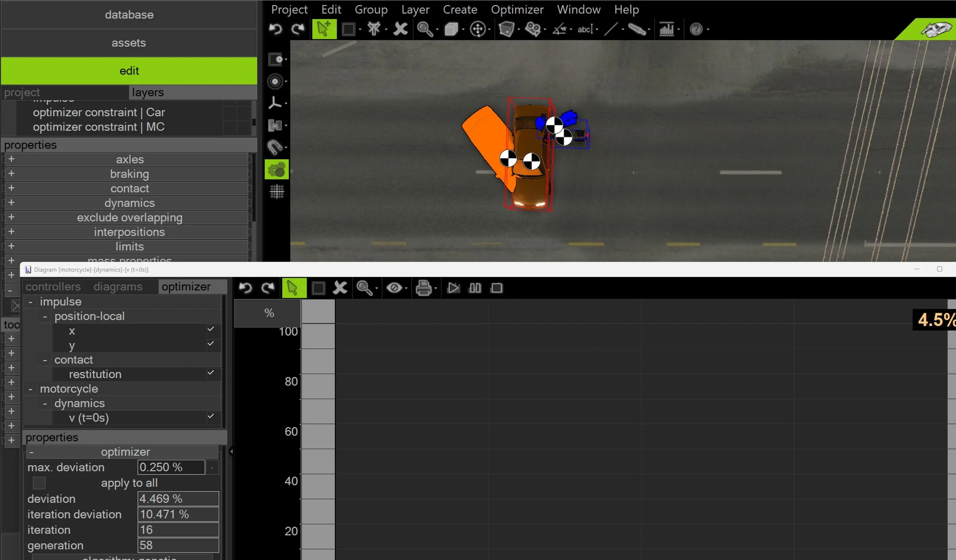
Task: Expand the braking properties section
Action: pos(11,174)
